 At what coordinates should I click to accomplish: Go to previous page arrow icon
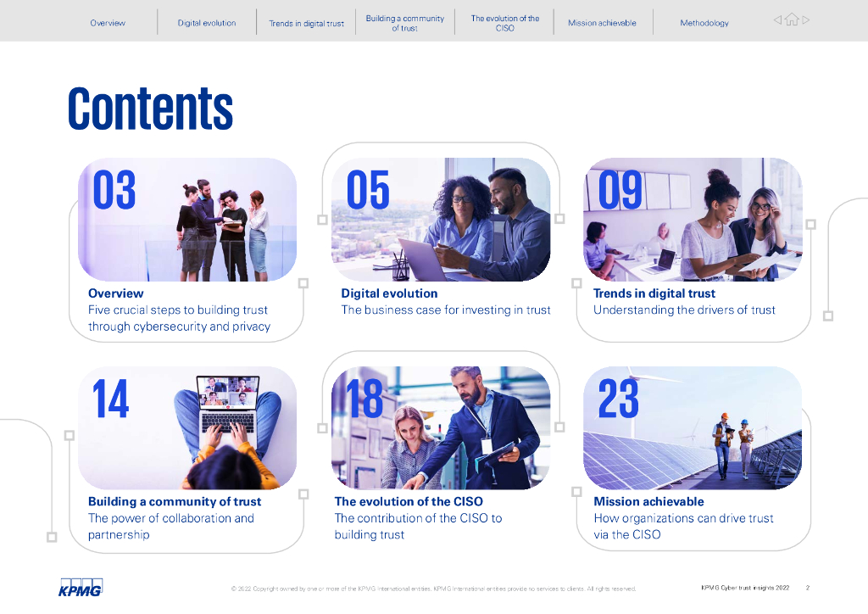point(777,20)
